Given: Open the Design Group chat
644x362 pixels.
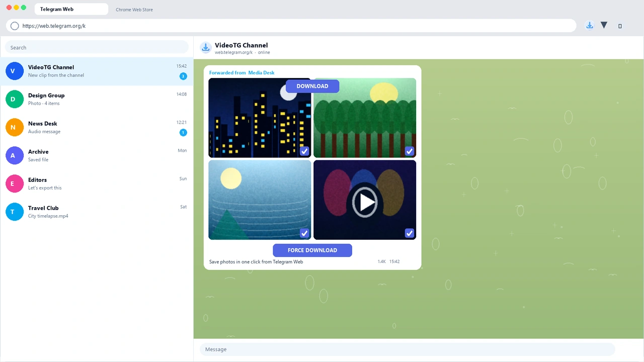Looking at the screenshot, I should point(97,99).
